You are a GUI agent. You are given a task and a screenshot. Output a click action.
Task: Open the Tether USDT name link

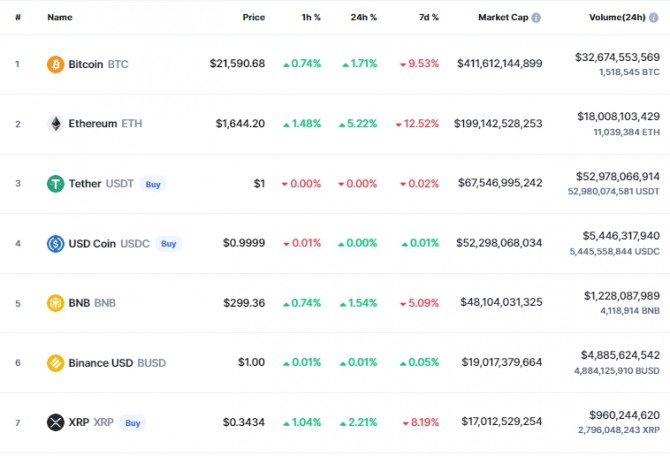(101, 184)
